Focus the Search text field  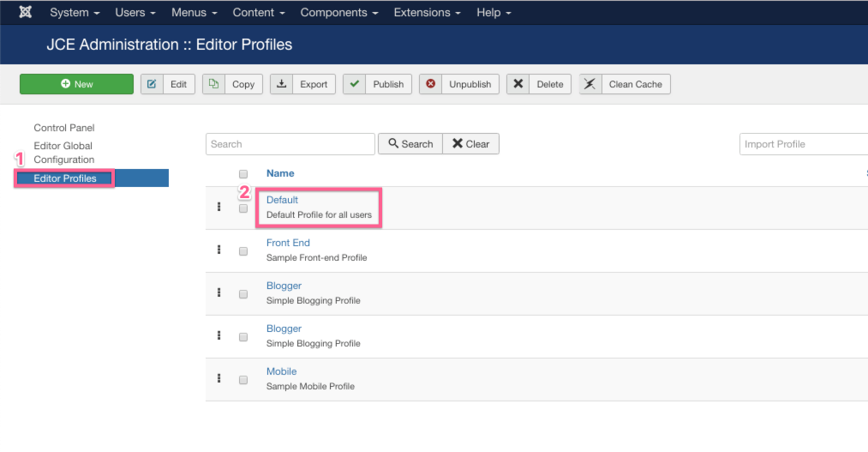pyautogui.click(x=290, y=144)
